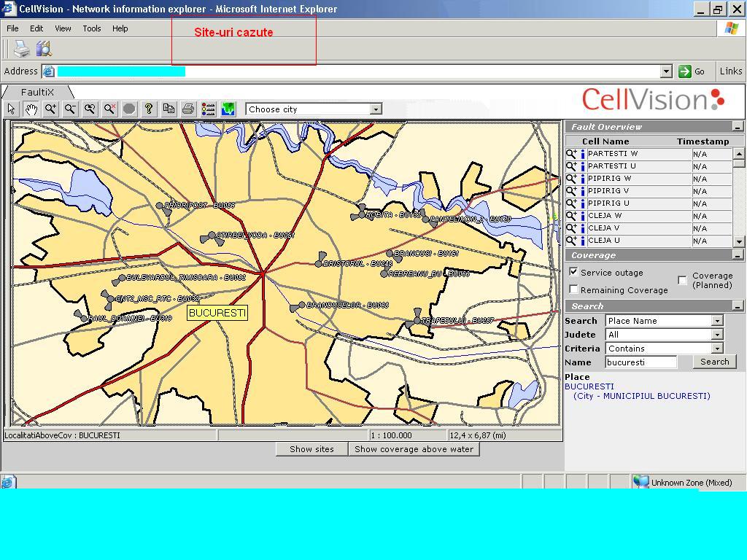Screen dimensions: 747x560
Task: Open the Help menu
Action: click(120, 28)
